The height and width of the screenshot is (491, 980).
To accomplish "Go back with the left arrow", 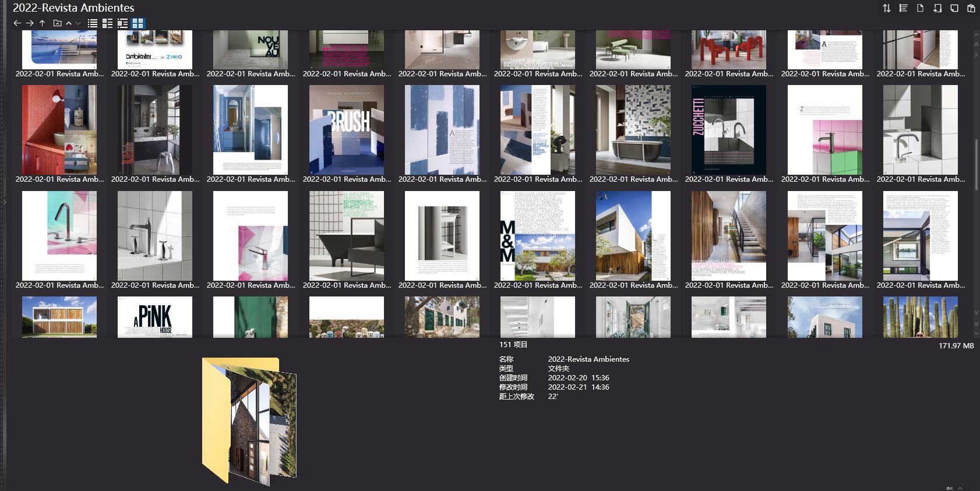I will [17, 23].
